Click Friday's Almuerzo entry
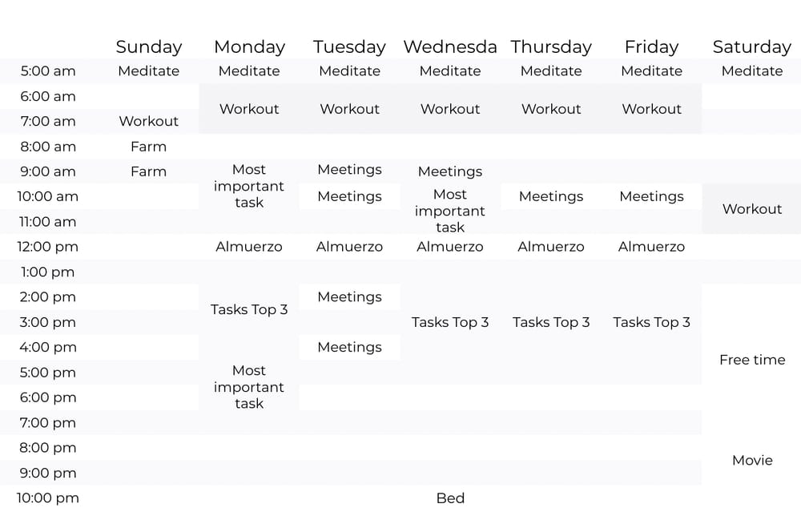The image size is (801, 532). [651, 247]
